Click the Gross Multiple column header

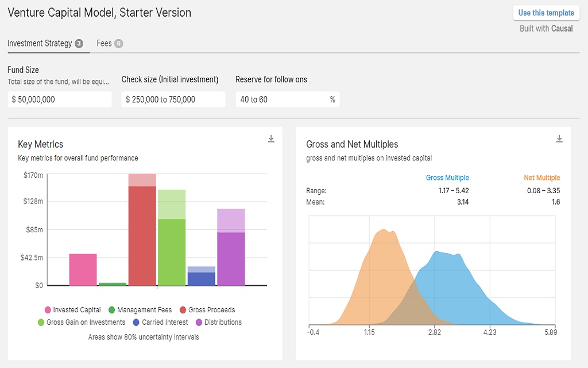(x=447, y=178)
